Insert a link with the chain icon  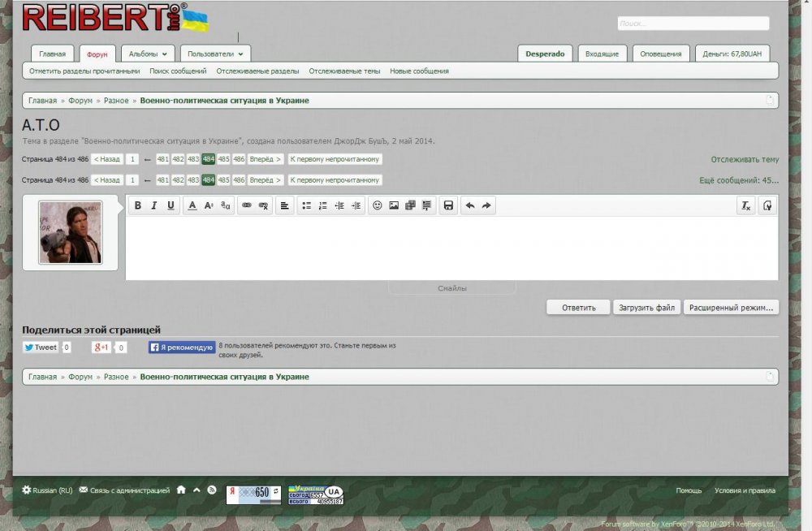pos(246,206)
